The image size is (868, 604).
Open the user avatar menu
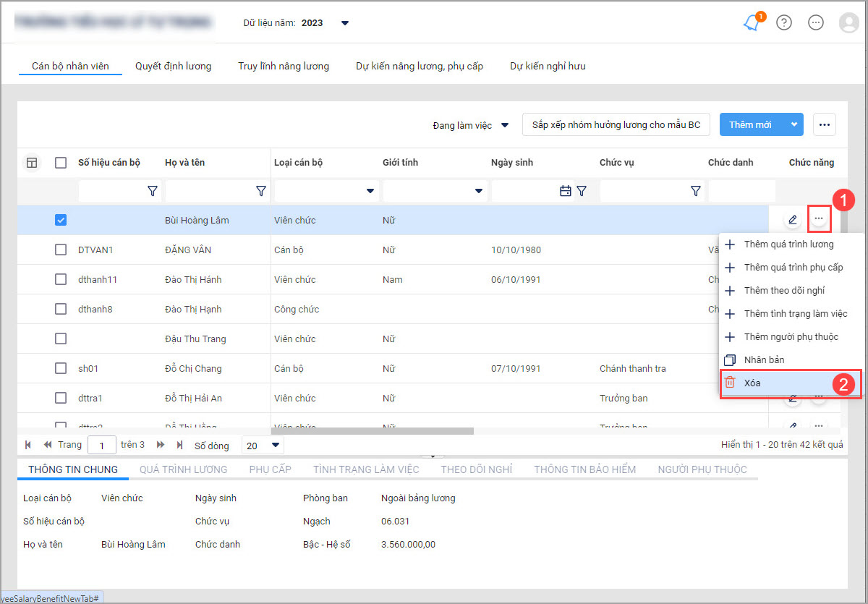point(848,22)
